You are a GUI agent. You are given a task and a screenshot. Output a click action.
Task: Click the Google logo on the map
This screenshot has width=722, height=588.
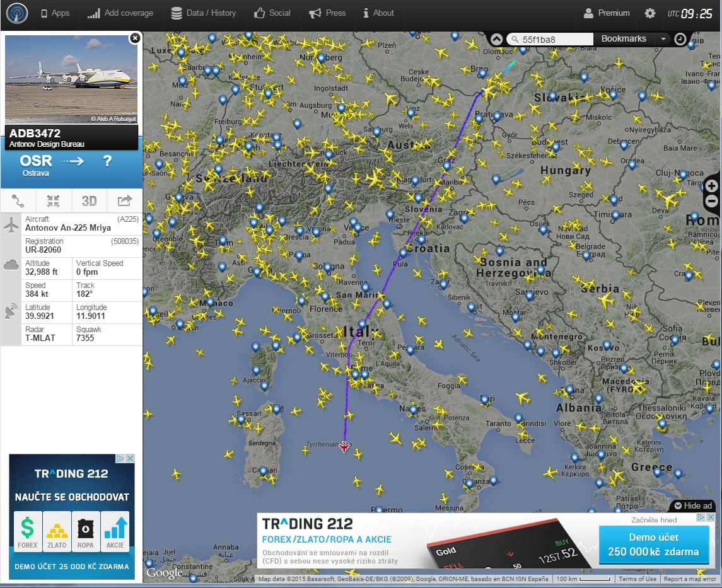tap(164, 574)
